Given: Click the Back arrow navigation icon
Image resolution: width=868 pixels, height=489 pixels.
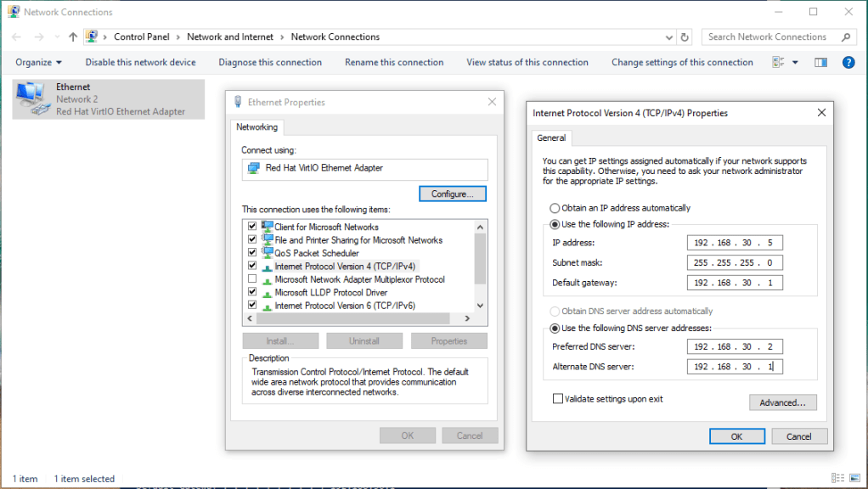Looking at the screenshot, I should click(16, 37).
